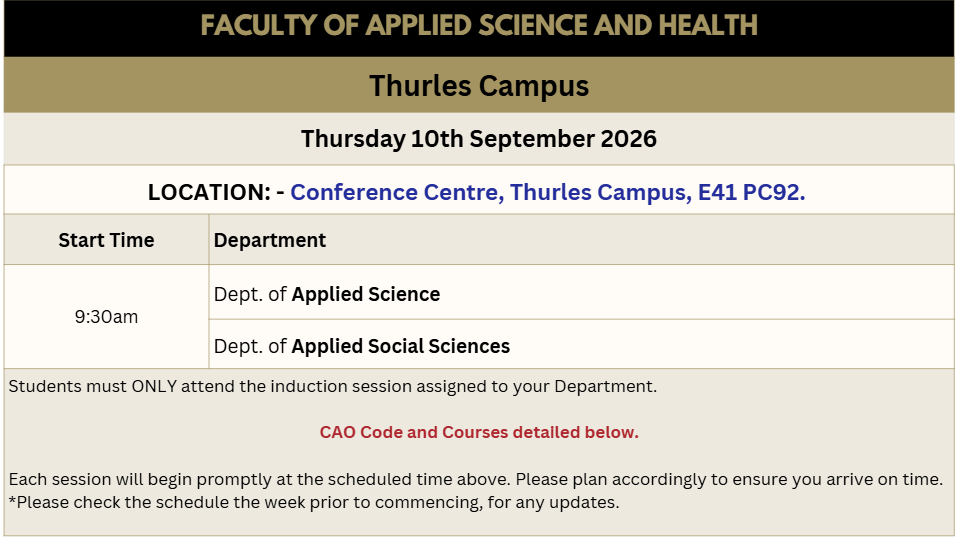This screenshot has height=540, width=962.
Task: Click the 9:30am start time cell
Action: tap(106, 317)
